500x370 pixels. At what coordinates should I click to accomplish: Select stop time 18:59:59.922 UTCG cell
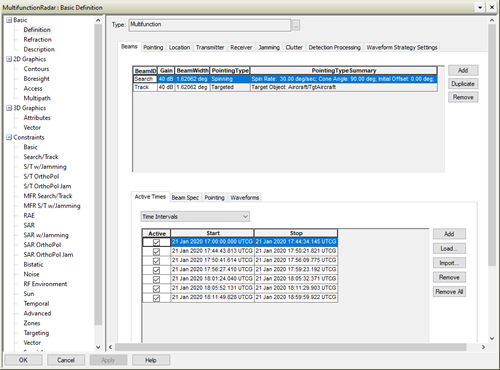click(x=296, y=297)
